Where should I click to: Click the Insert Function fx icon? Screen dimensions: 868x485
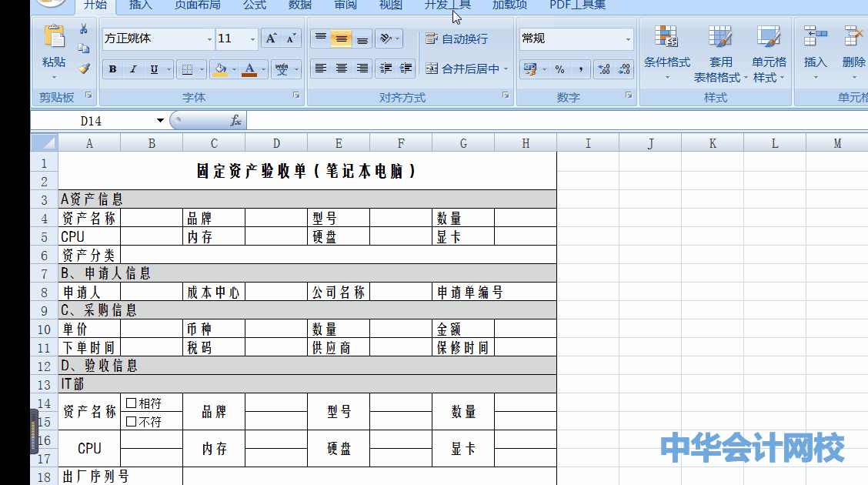point(236,121)
